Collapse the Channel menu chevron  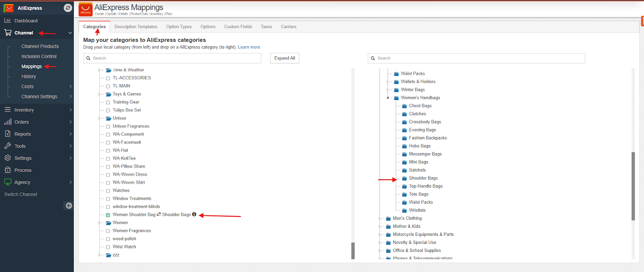coord(70,33)
